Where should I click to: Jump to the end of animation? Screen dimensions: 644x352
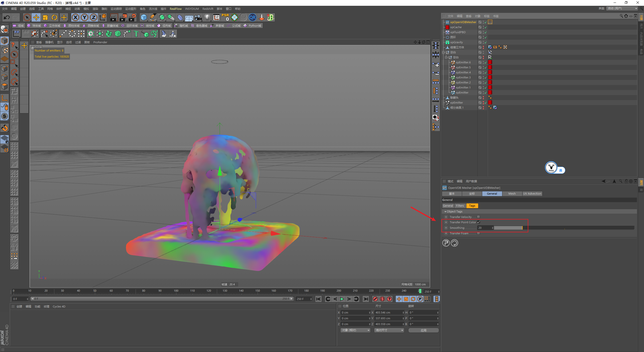(x=366, y=299)
